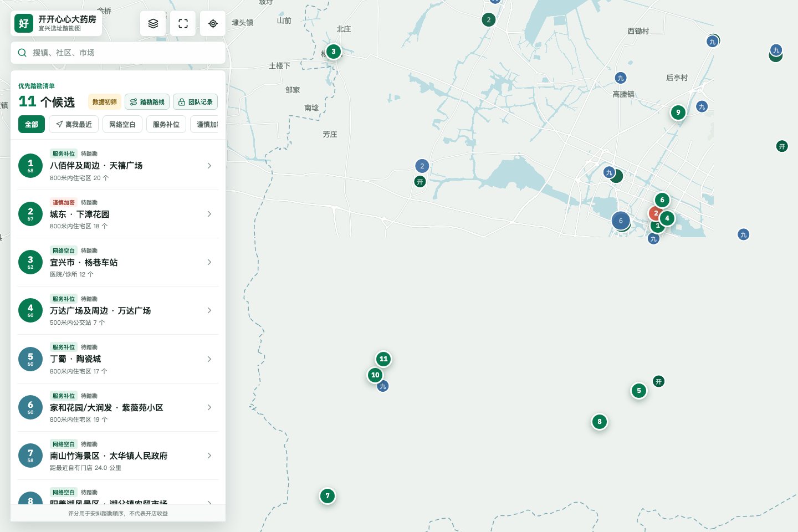Filter candidates by 离我最近
The height and width of the screenshot is (532, 798).
point(74,124)
